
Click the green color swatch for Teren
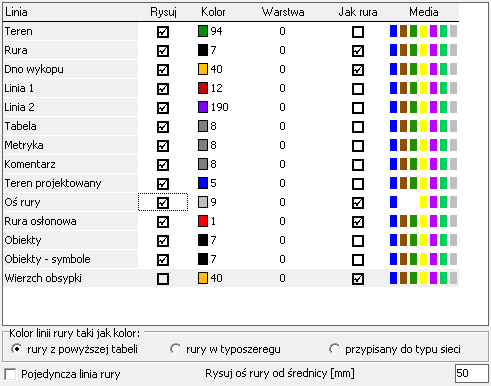point(203,31)
